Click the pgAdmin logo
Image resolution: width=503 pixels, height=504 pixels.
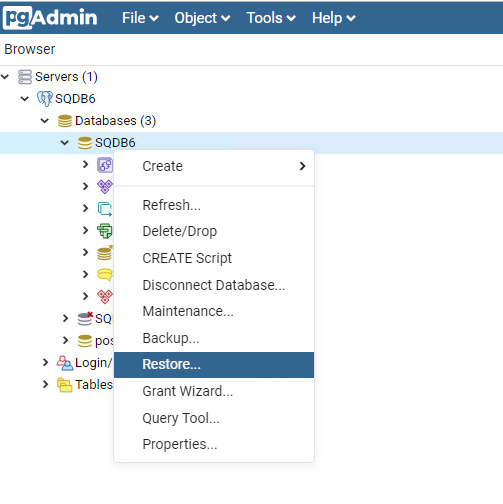50,17
